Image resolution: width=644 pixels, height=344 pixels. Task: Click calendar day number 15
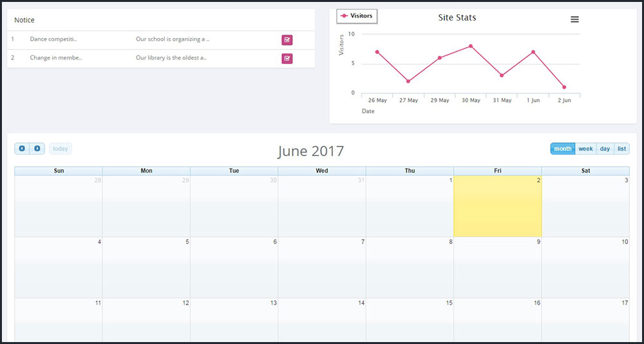point(450,303)
